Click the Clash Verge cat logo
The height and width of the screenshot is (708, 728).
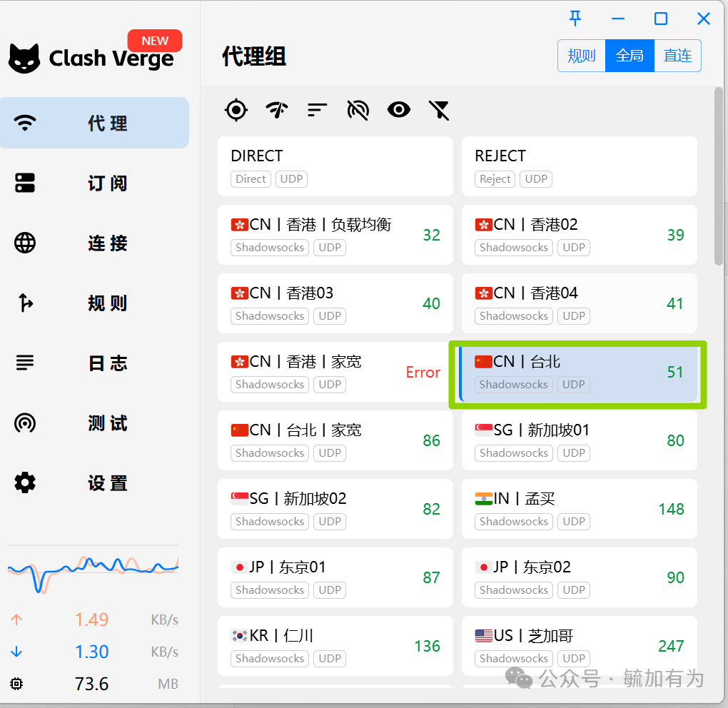pyautogui.click(x=25, y=56)
